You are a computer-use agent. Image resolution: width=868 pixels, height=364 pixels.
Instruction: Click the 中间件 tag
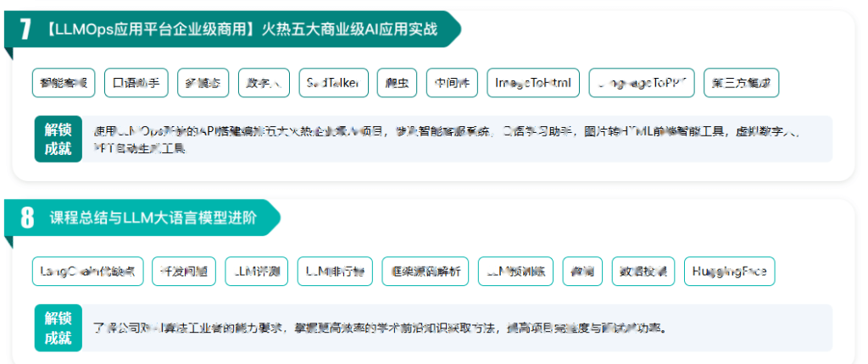(x=452, y=83)
